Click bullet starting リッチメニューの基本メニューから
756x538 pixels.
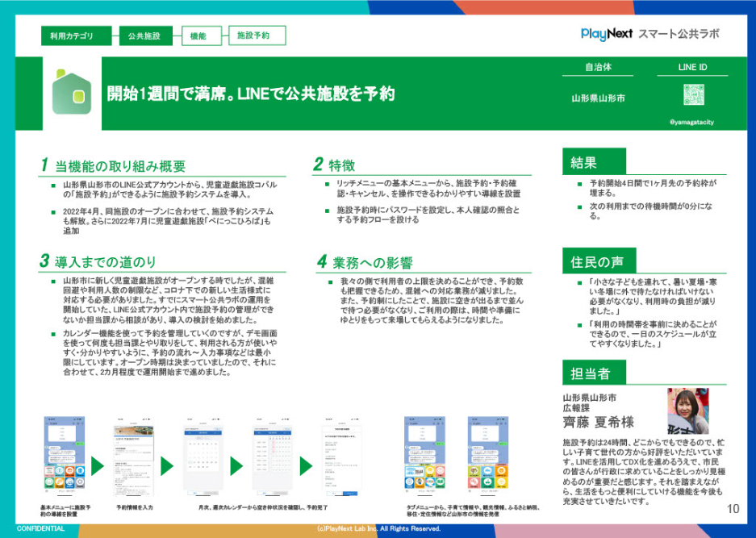click(x=428, y=189)
